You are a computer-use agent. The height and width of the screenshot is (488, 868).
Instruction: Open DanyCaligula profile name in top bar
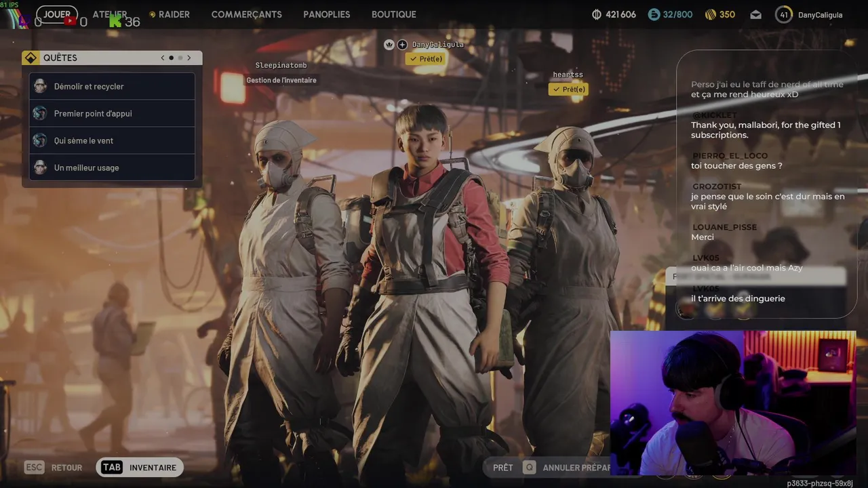(820, 15)
